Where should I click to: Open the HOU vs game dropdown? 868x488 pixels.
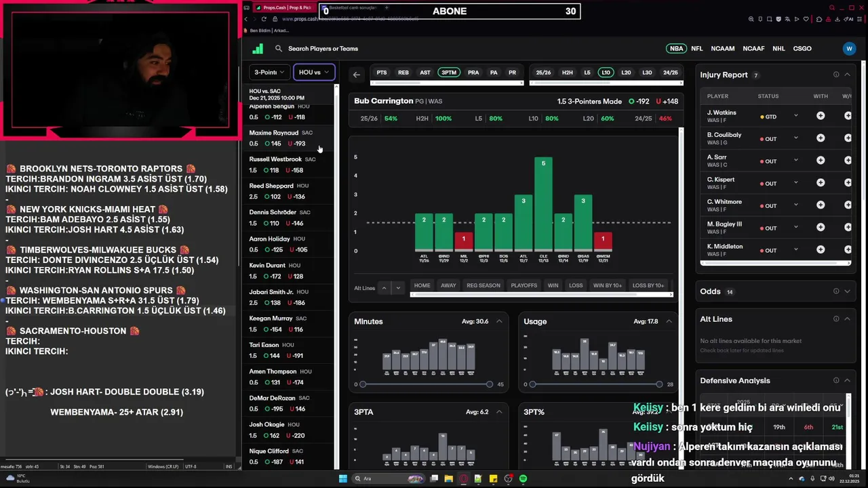[313, 72]
